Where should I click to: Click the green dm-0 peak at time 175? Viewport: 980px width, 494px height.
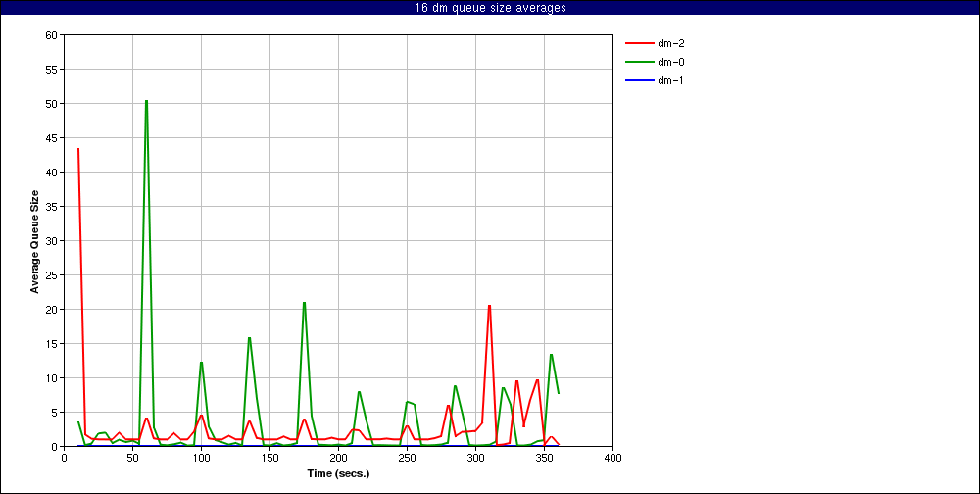[x=305, y=303]
